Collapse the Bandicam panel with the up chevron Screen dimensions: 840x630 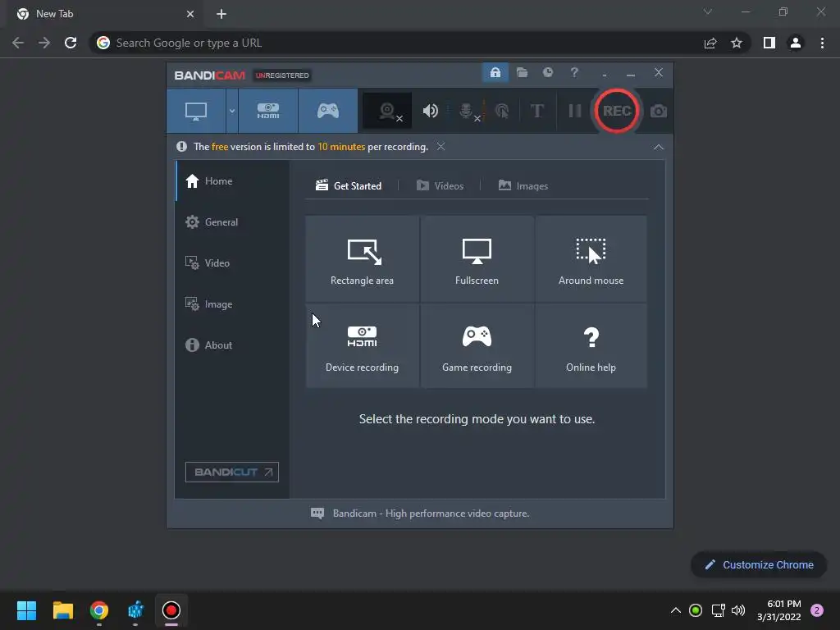pyautogui.click(x=659, y=147)
